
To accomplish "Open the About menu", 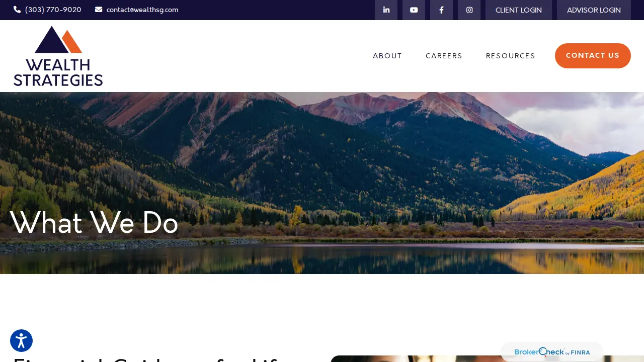I will coord(387,56).
